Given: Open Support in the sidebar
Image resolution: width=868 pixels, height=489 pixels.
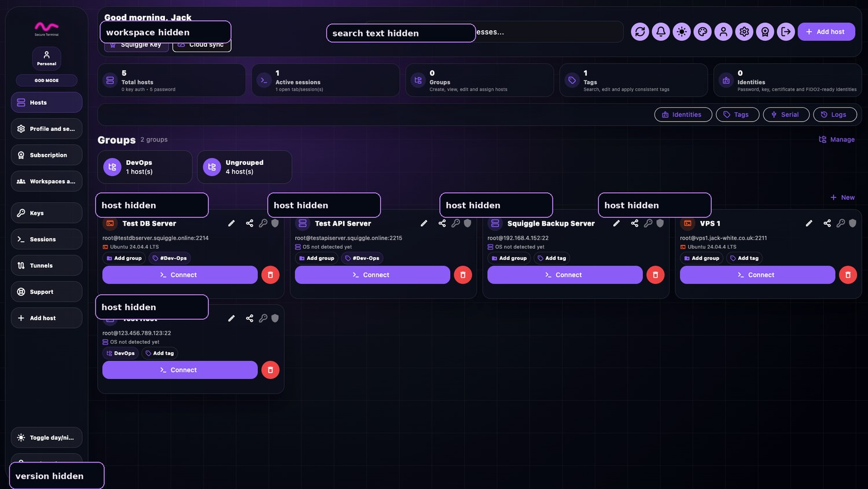Looking at the screenshot, I should (x=46, y=292).
